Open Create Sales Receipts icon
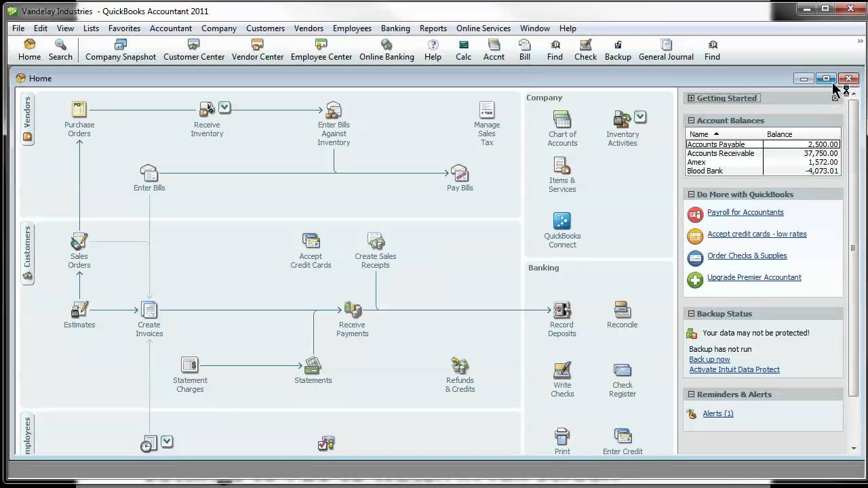 [376, 241]
